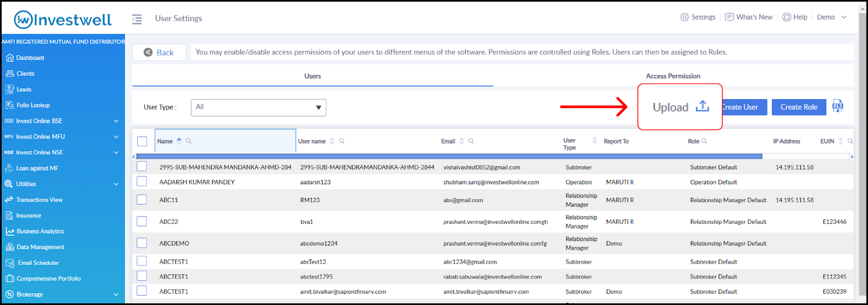This screenshot has height=305, width=868.
Task: Click Operation Default role cell
Action: [713, 182]
